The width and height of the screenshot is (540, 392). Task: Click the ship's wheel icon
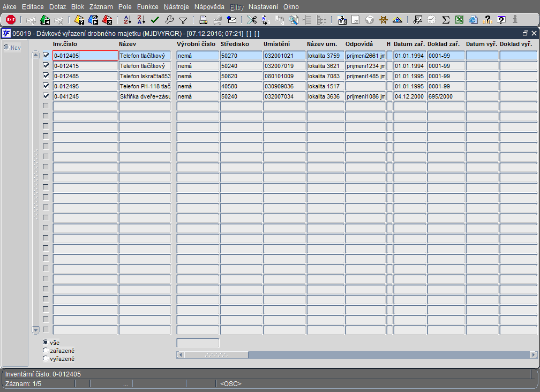click(384, 20)
